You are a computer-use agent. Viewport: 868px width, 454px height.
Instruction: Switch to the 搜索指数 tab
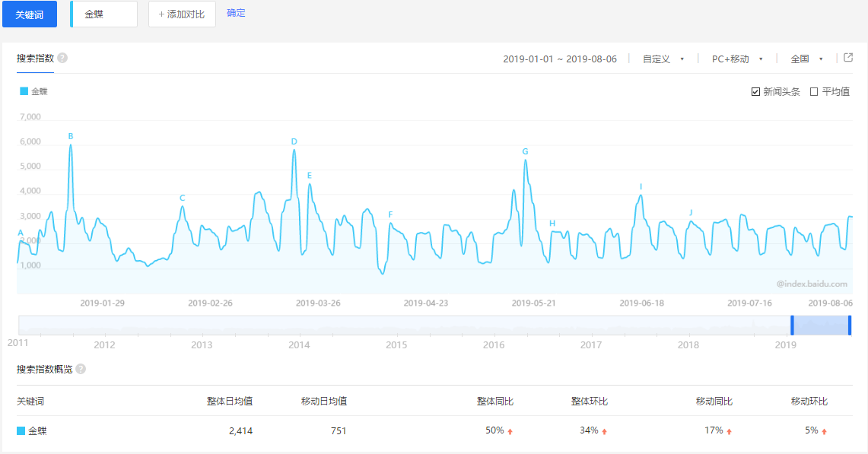tap(33, 57)
